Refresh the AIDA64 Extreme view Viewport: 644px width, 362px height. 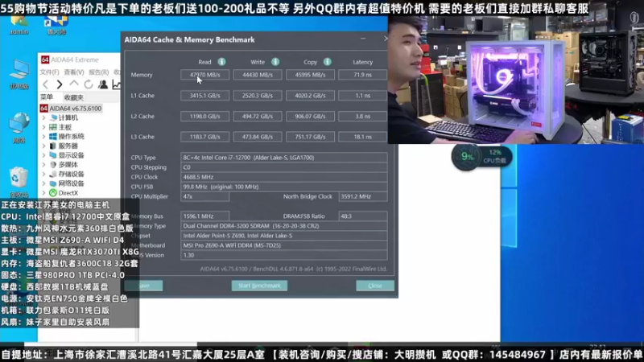pyautogui.click(x=89, y=84)
